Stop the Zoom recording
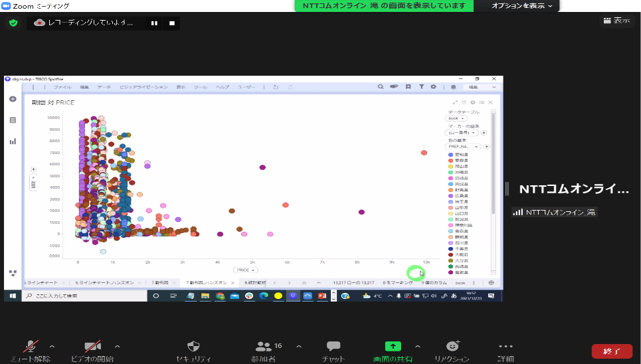The image size is (641, 364). pos(172,23)
